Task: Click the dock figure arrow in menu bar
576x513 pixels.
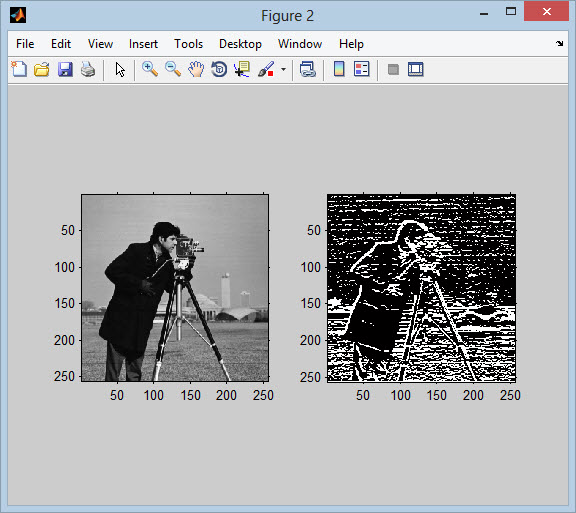Action: [559, 43]
